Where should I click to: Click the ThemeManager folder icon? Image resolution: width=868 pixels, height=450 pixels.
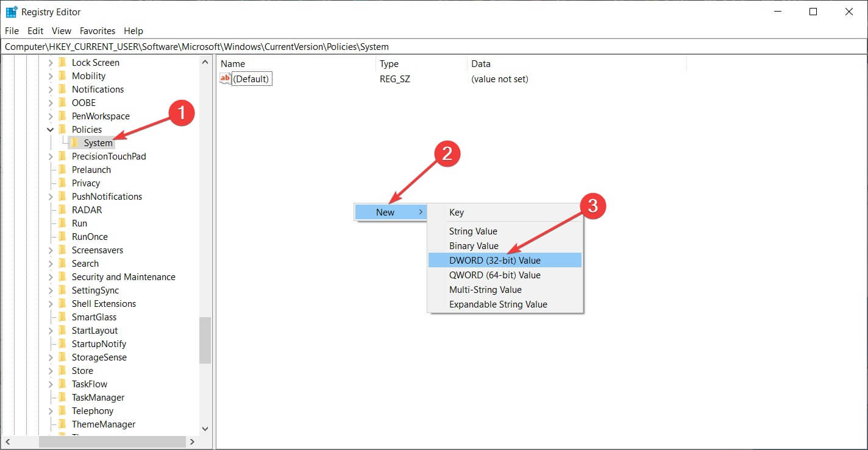tap(62, 424)
